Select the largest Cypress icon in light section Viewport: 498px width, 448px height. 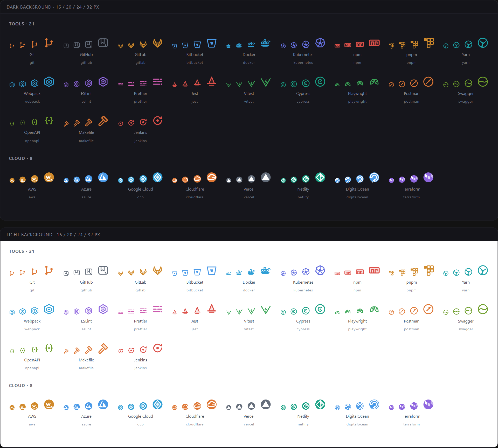[320, 309]
